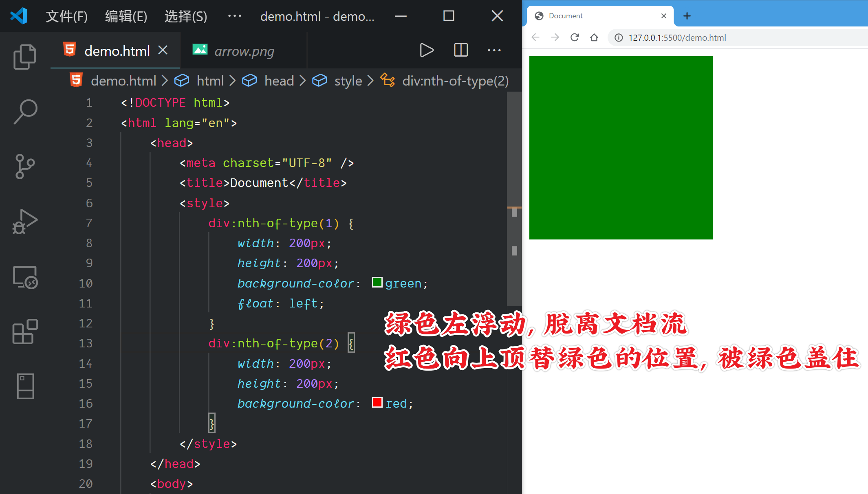This screenshot has width=868, height=494.
Task: Click 'div:nth-of-type(1)' selector in the code
Action: point(274,223)
